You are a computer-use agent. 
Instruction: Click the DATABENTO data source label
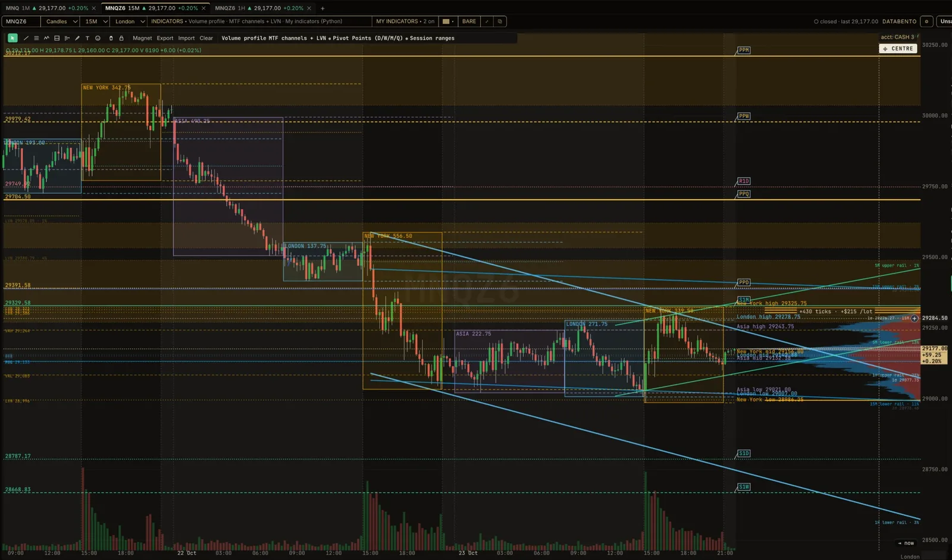coord(899,21)
